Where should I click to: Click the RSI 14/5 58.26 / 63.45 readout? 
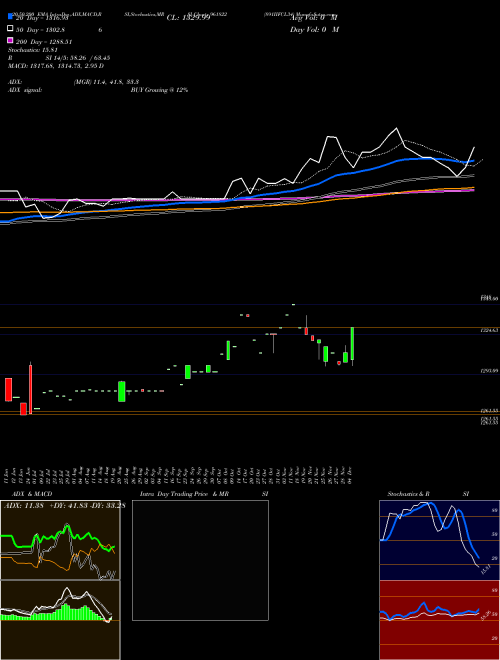59,58
